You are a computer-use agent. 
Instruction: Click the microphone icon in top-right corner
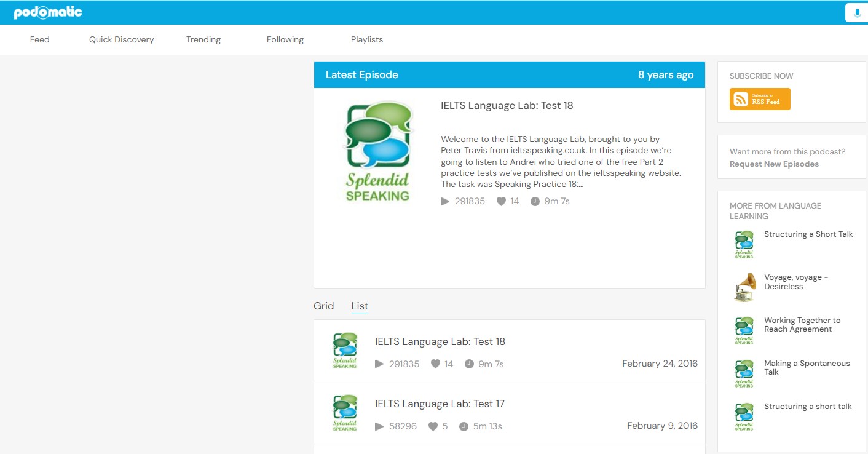[858, 13]
